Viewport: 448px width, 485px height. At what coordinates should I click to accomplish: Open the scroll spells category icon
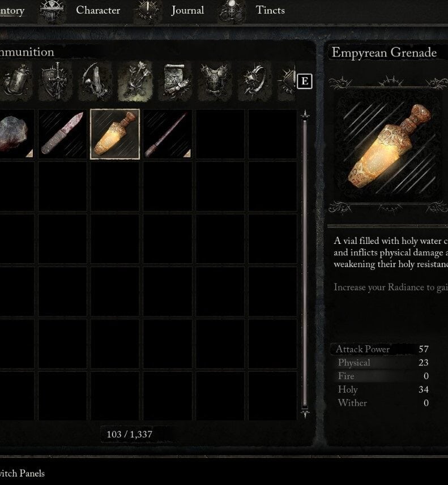click(175, 81)
